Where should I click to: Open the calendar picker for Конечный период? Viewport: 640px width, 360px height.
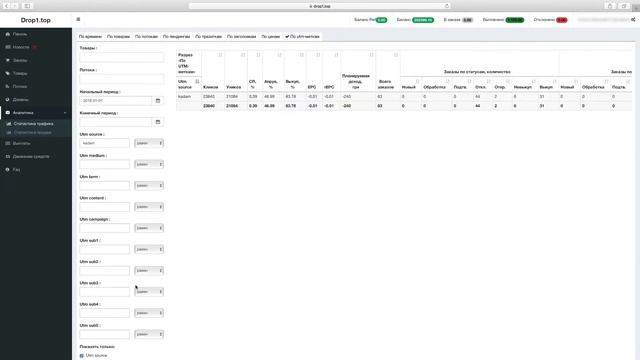pos(158,122)
